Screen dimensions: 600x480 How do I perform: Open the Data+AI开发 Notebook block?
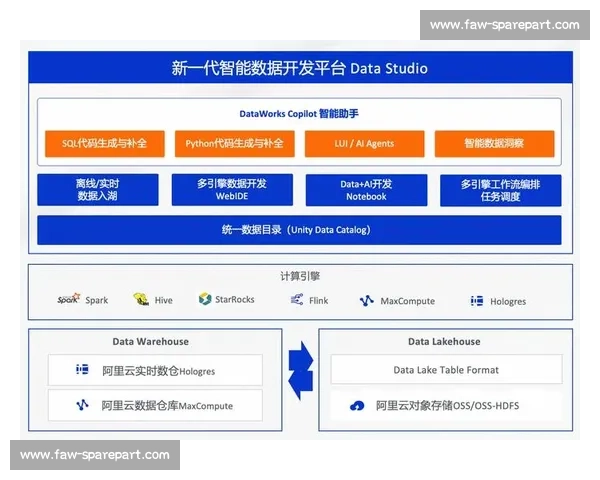(365, 190)
